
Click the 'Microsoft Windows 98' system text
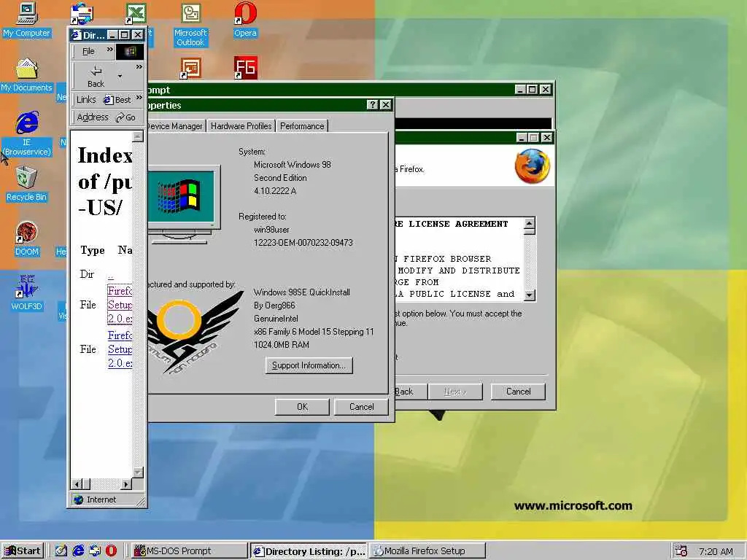pyautogui.click(x=292, y=165)
